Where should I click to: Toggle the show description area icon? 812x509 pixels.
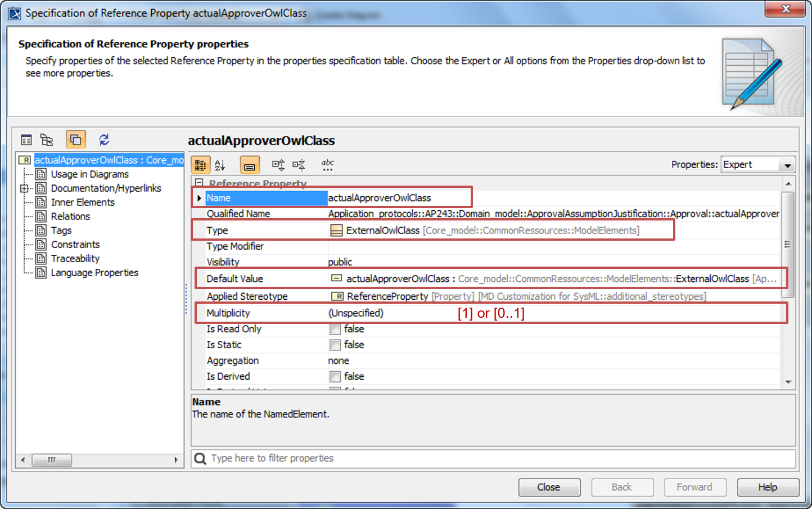pos(250,165)
